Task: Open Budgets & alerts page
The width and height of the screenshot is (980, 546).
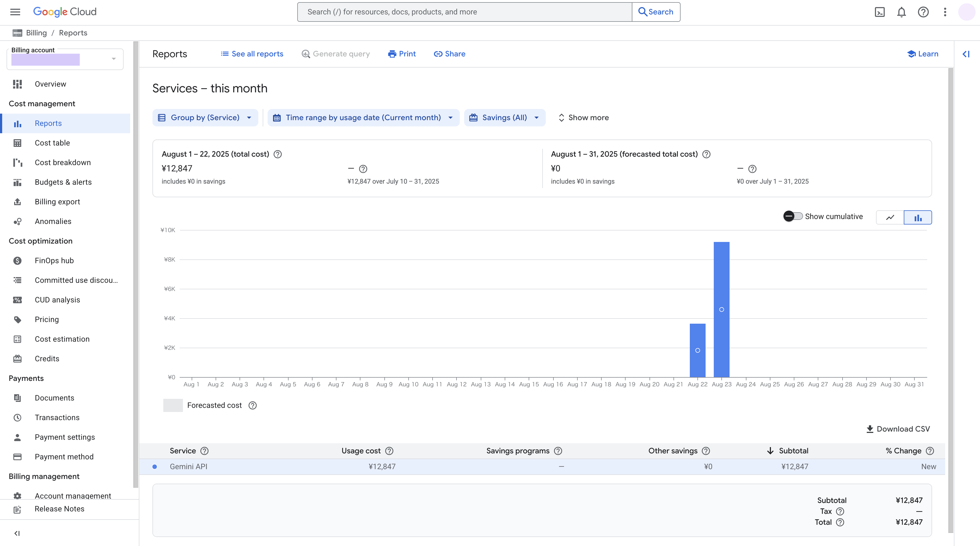Action: (x=65, y=182)
